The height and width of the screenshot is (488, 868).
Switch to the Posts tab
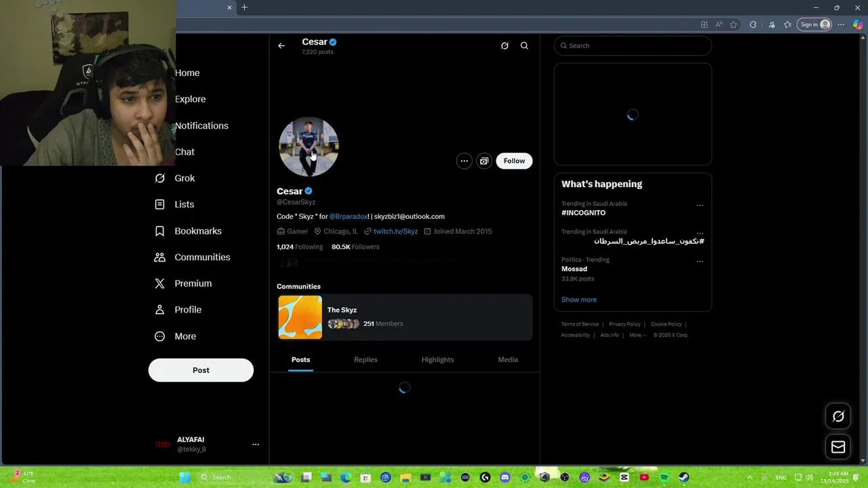click(x=300, y=360)
